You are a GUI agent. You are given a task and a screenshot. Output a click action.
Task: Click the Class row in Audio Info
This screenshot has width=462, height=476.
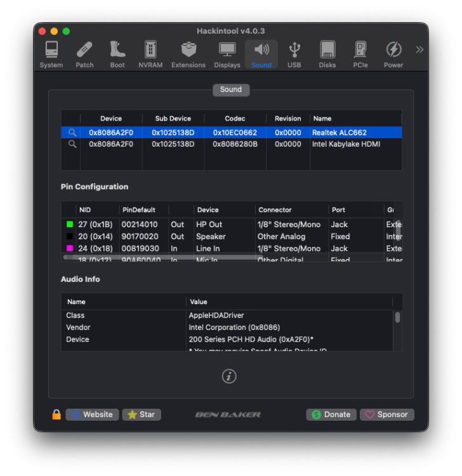point(227,315)
